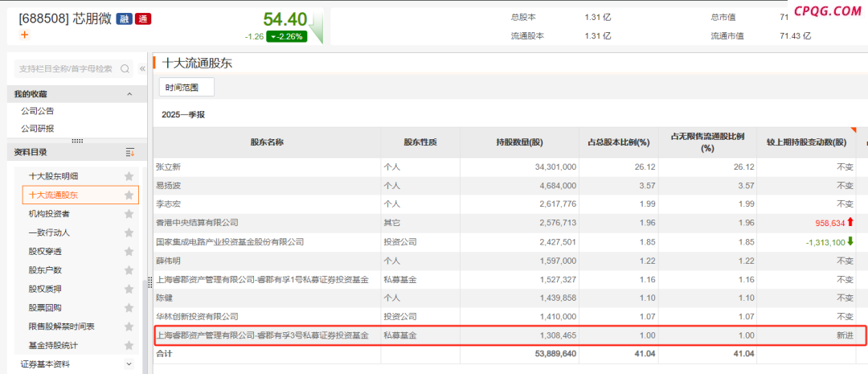Click the 流通市值 value 71.43 亿
This screenshot has height=374, width=868.
[795, 35]
